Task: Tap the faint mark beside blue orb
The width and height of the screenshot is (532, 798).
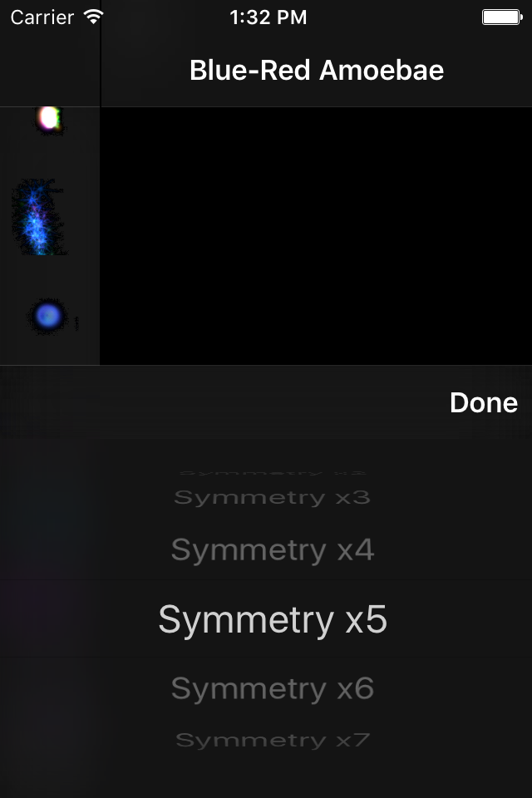Action: click(76, 323)
